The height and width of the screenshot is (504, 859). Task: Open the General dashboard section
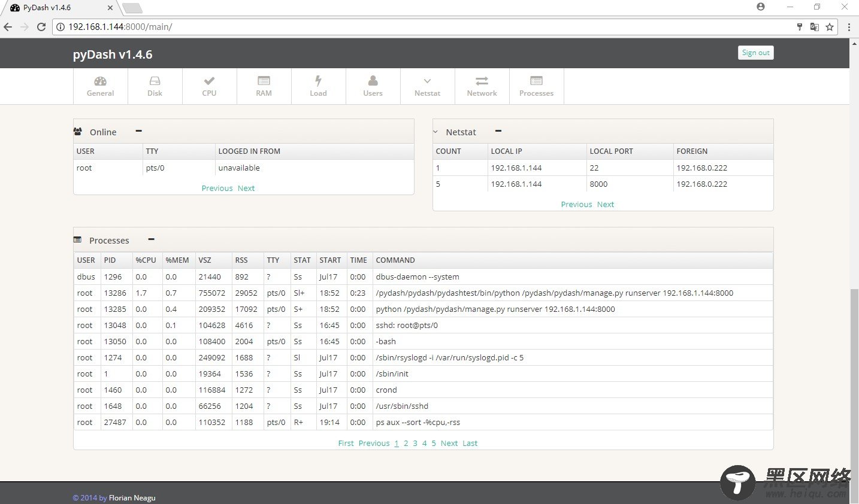(100, 86)
